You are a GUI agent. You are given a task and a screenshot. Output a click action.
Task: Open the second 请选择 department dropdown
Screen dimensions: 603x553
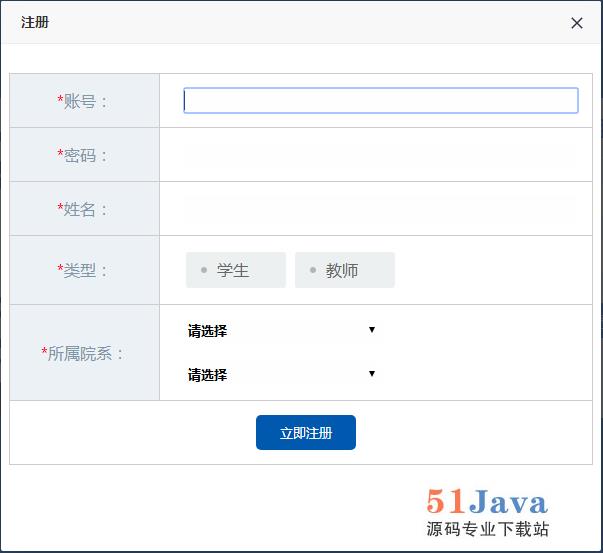coord(280,375)
